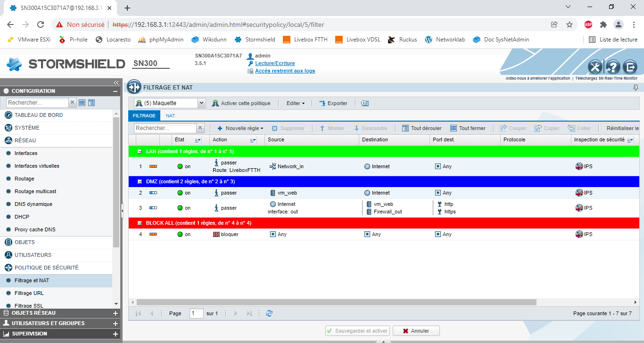Image resolution: width=644 pixels, height=343 pixels.
Task: Click the left menu vertical scrollbar
Action: point(116,182)
